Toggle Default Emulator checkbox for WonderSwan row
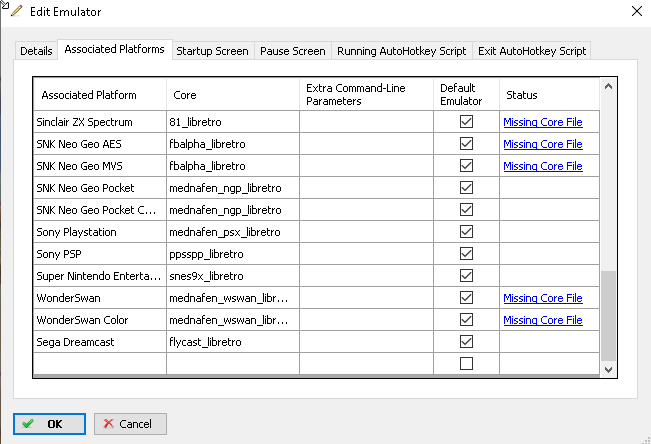 point(466,298)
